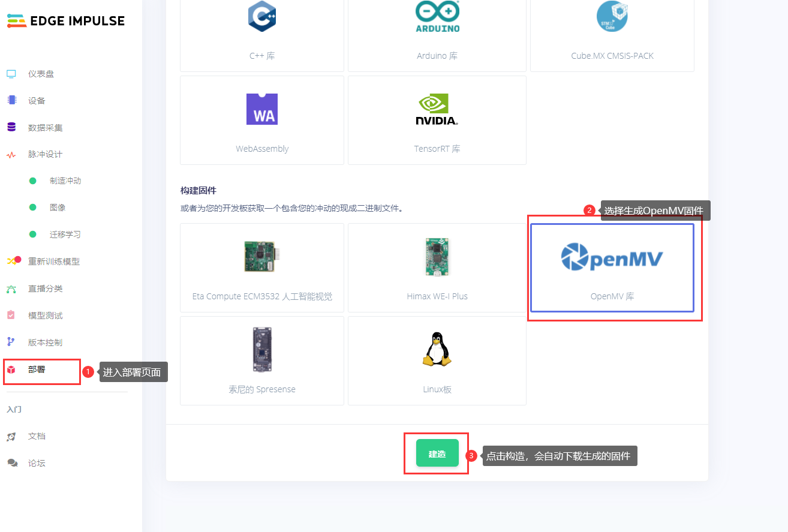Open the 文档 documentation rocket icon
Viewport: 788px width, 532px height.
click(11, 436)
